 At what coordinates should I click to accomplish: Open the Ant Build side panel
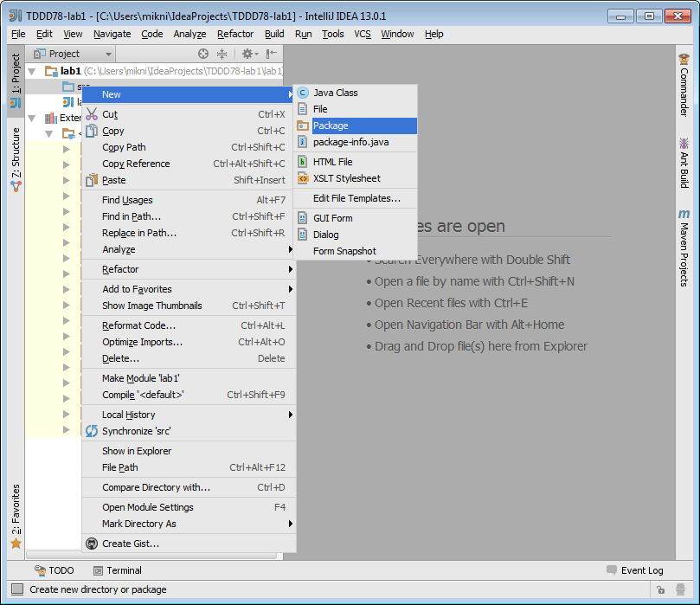pos(684,163)
